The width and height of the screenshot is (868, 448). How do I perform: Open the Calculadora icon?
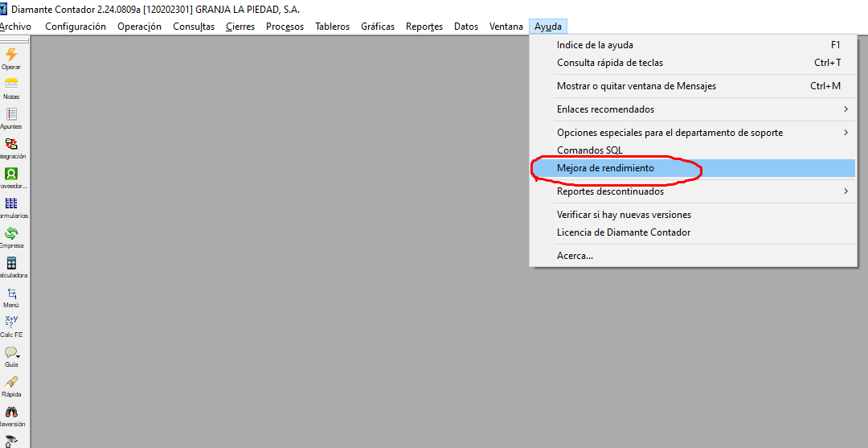click(x=11, y=263)
